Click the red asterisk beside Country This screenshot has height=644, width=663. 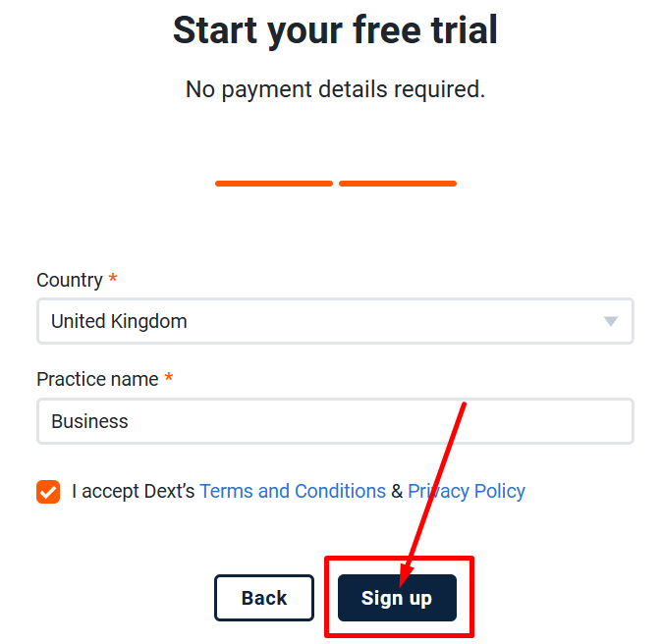coord(113,279)
